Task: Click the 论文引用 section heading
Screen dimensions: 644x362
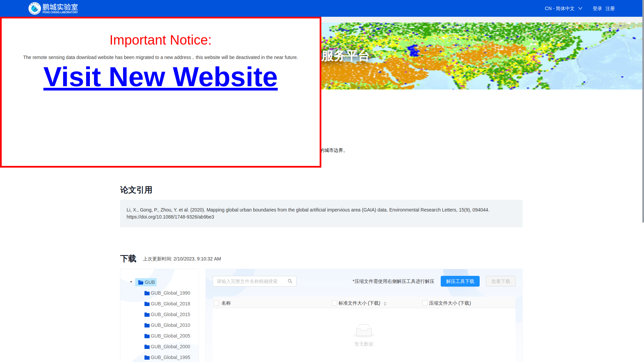Action: 136,190
